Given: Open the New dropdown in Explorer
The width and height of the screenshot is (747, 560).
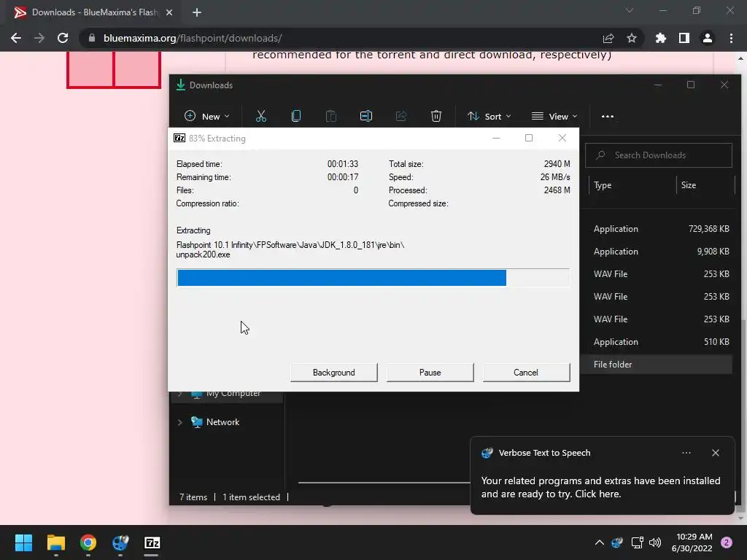Looking at the screenshot, I should (206, 116).
